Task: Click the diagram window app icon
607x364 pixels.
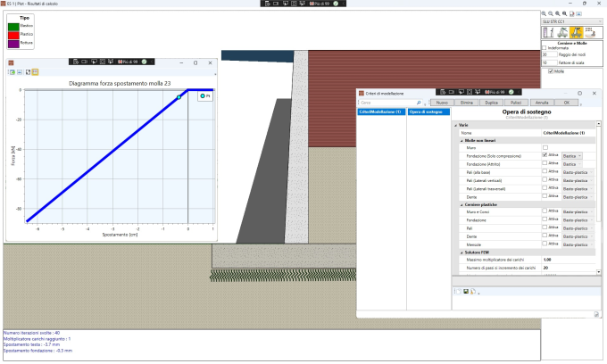Action: tap(11, 62)
